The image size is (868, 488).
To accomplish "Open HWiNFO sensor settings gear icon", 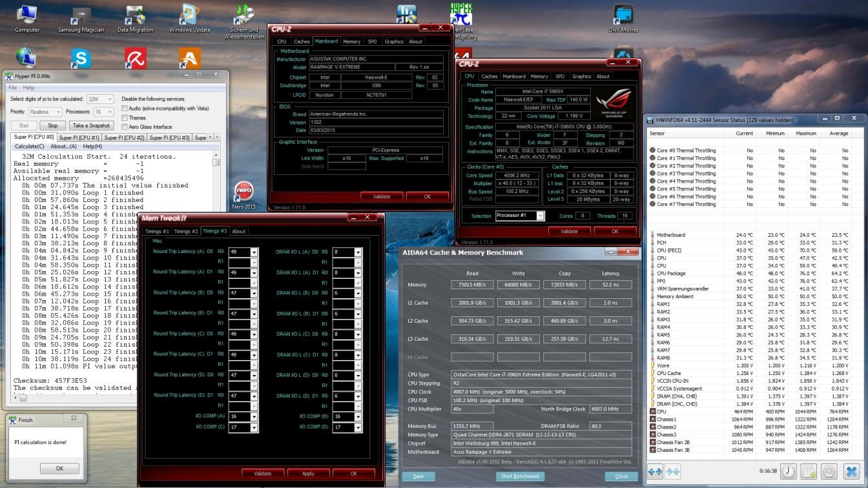I will 830,471.
